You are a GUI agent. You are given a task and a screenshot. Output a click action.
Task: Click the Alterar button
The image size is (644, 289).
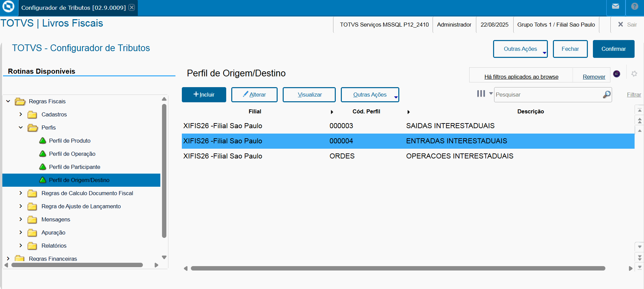tap(254, 95)
